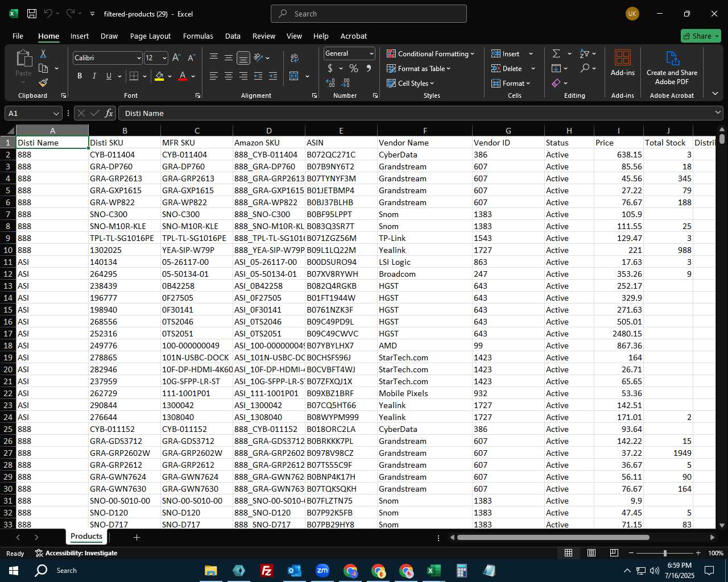Toggle Italic formatting
This screenshot has height=582, width=728.
coord(94,76)
